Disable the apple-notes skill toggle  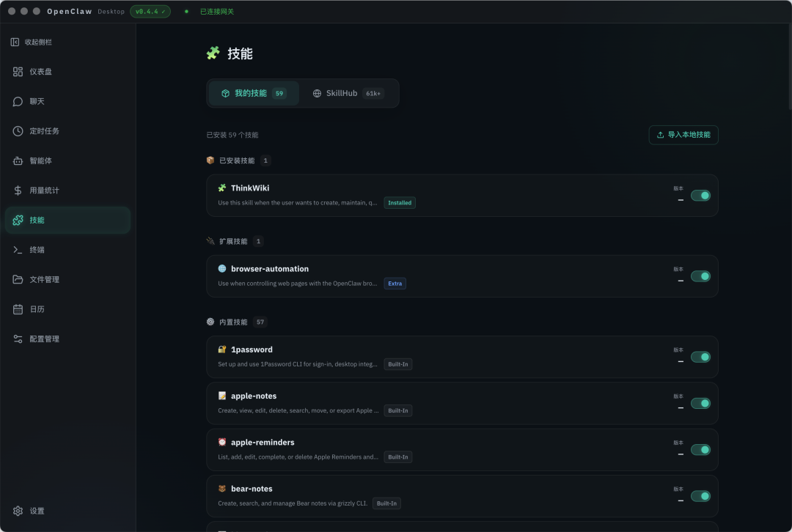700,403
